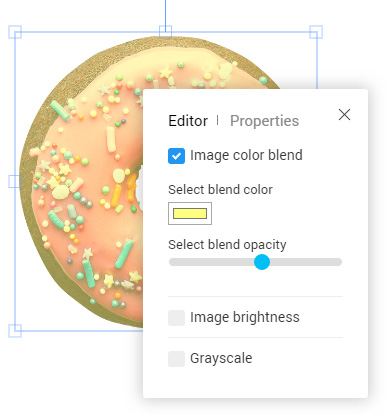The width and height of the screenshot is (387, 415).
Task: Open the yellow blend color swatch
Action: click(x=190, y=213)
